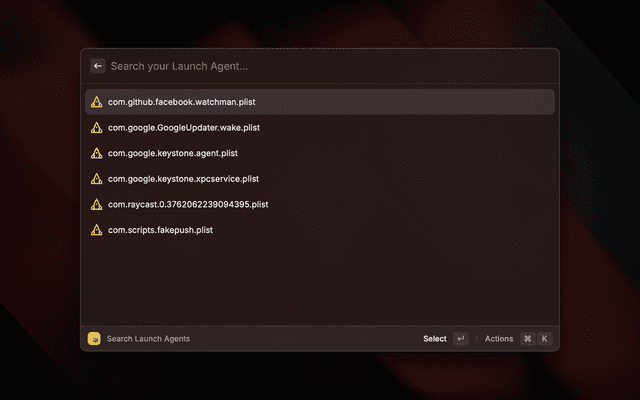Screen dimensions: 640x400
Task: Click the Enter key icon
Action: point(460,339)
